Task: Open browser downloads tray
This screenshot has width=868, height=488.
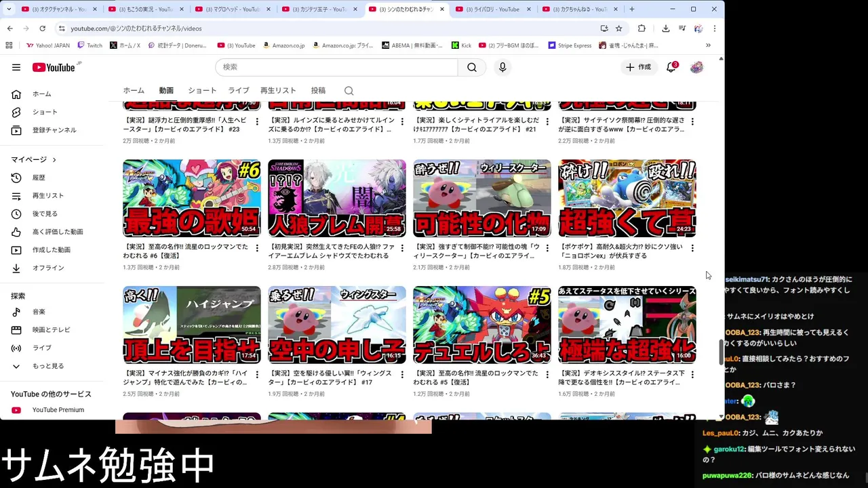Action: (666, 28)
